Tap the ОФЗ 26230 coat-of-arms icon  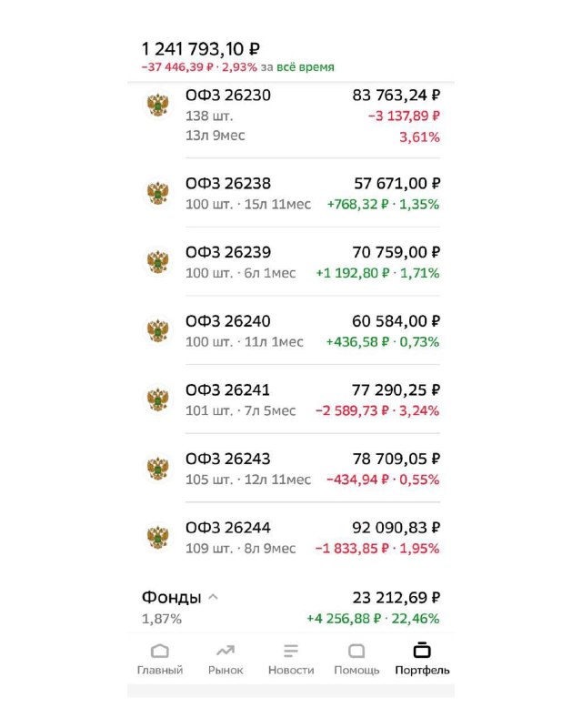[x=158, y=105]
